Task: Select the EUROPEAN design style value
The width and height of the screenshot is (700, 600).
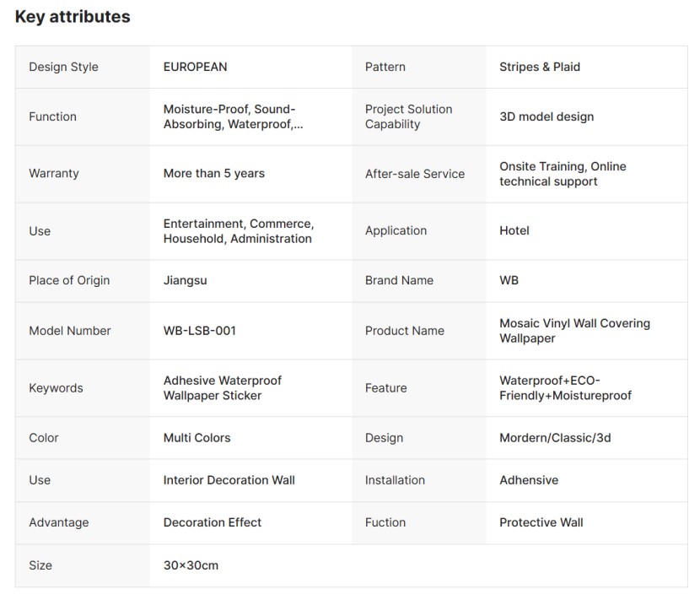Action: (x=195, y=67)
